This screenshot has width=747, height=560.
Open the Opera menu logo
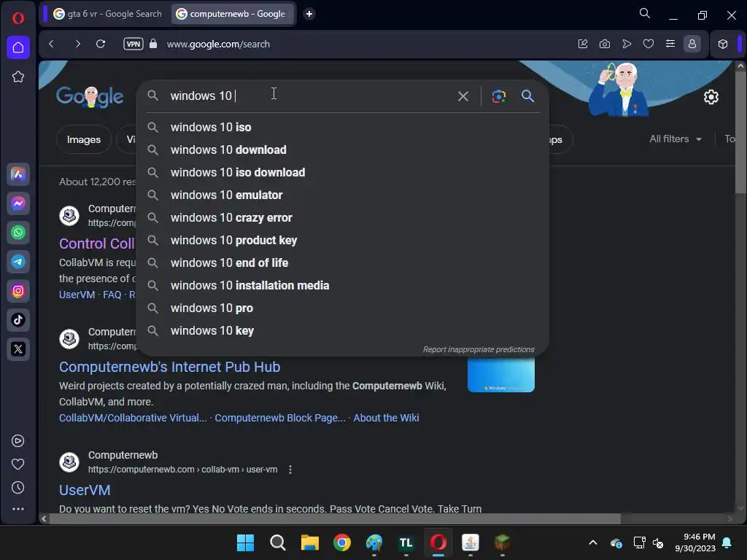18,18
